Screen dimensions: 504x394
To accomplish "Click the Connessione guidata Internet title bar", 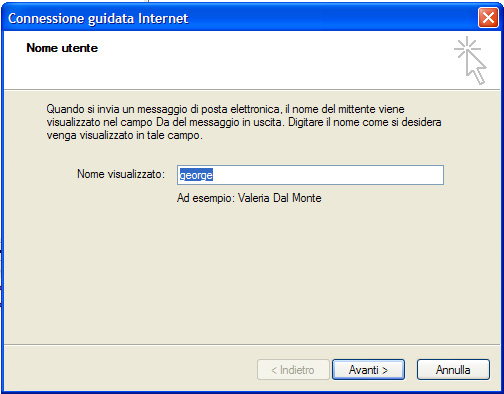I will tap(240, 18).
